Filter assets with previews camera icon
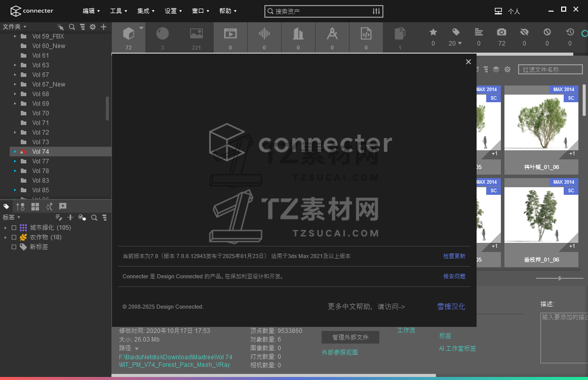 [x=501, y=32]
